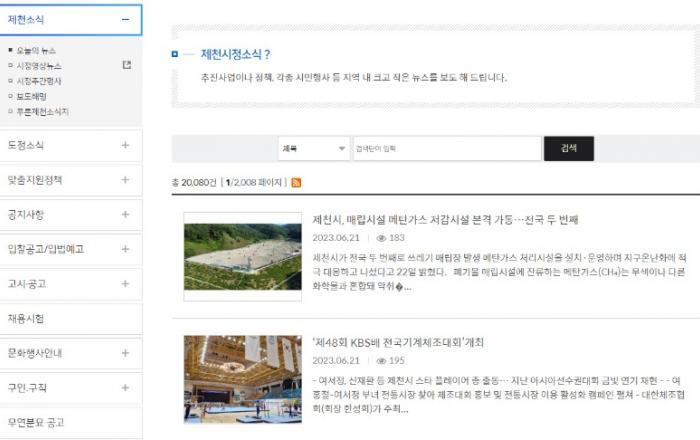Go to 푸른제천소식지 submenu item
The width and height of the screenshot is (700, 440).
[x=43, y=112]
